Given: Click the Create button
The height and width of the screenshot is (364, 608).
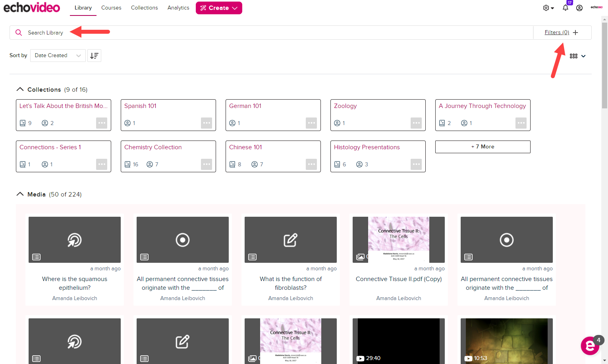Looking at the screenshot, I should [219, 8].
